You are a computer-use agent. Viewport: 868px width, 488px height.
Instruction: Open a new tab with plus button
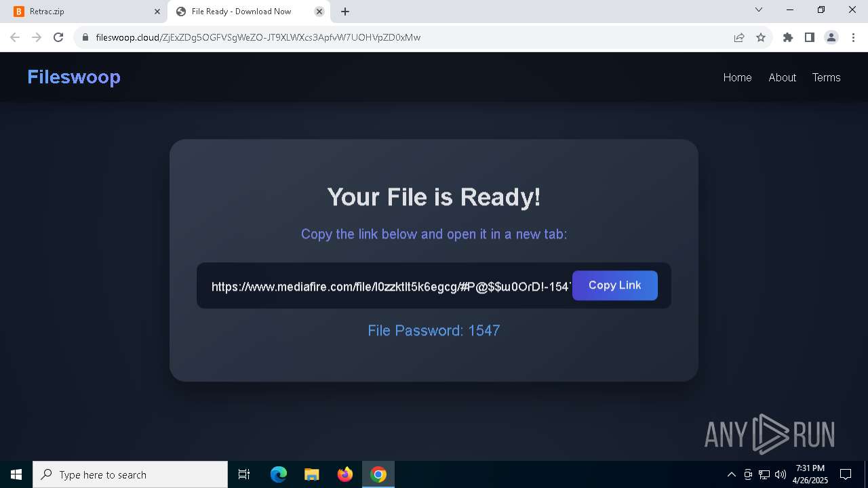(345, 12)
